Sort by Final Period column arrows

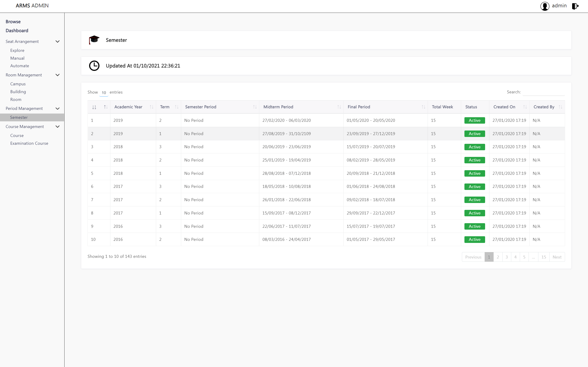[x=423, y=107]
